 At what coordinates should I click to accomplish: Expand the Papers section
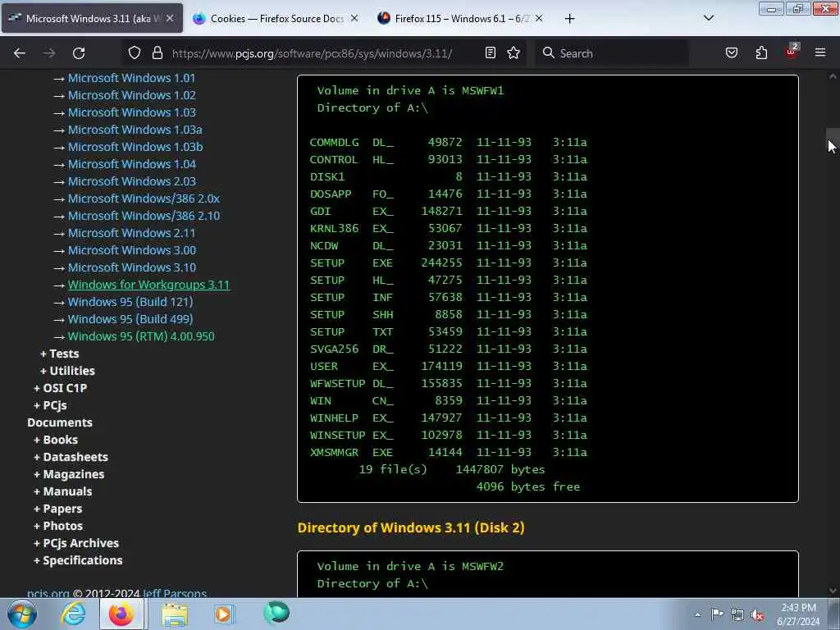(x=58, y=509)
